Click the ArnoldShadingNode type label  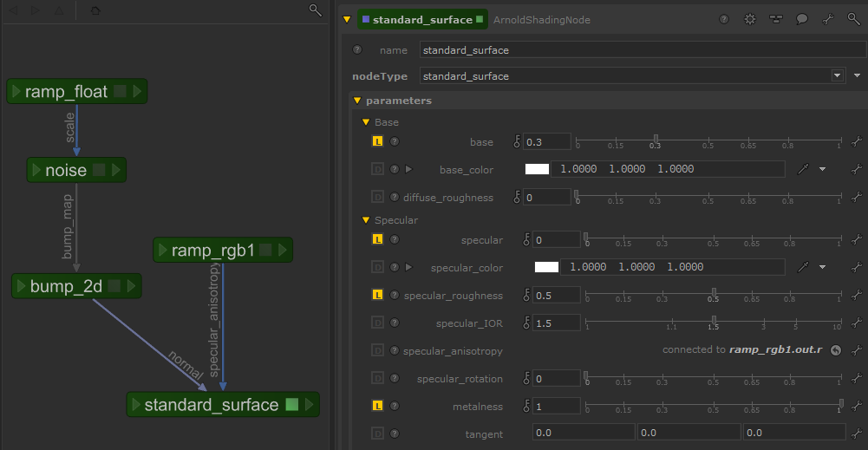(541, 20)
